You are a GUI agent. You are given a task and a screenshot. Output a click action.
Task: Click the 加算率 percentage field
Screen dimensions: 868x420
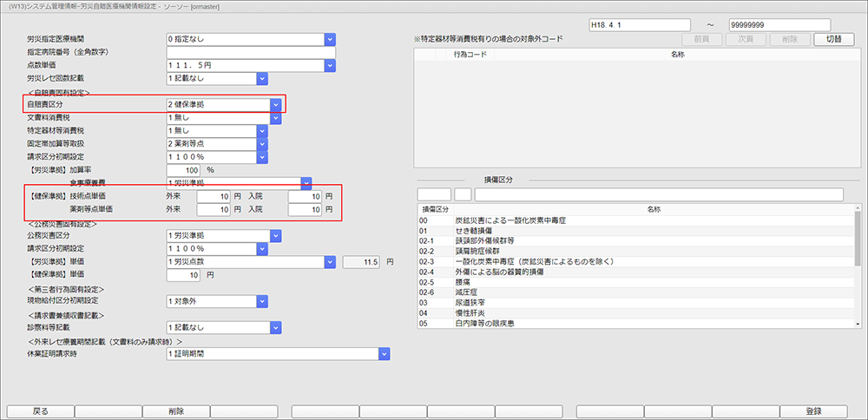pos(183,169)
